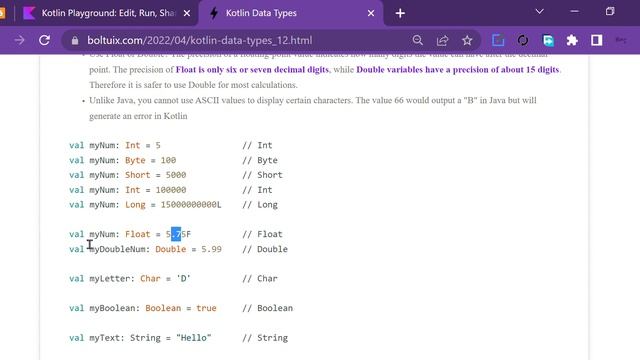
Task: Open a new tab with the plus button
Action: point(400,13)
